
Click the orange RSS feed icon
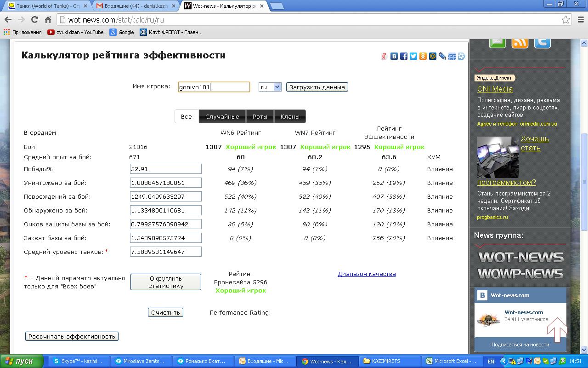(520, 42)
